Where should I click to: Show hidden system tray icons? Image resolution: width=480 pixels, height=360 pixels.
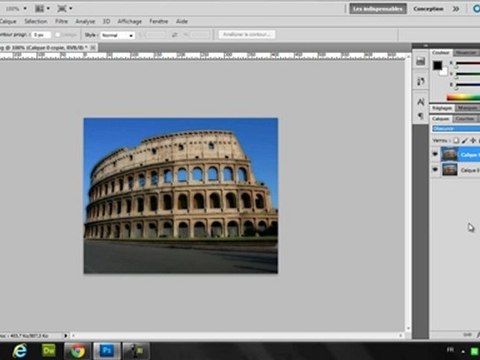coord(463,351)
